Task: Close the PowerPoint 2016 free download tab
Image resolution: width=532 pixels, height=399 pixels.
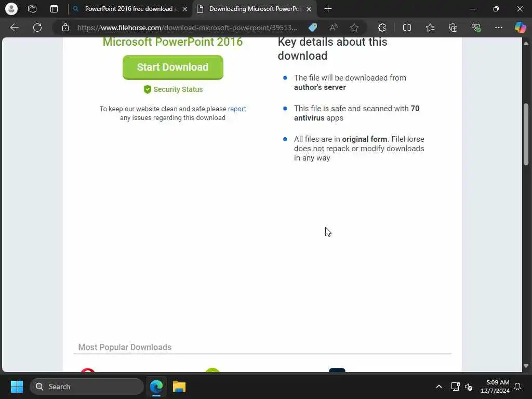Action: tap(184, 9)
